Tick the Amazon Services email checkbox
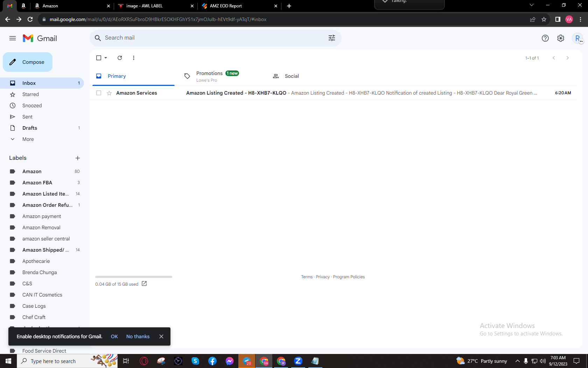 pyautogui.click(x=99, y=93)
